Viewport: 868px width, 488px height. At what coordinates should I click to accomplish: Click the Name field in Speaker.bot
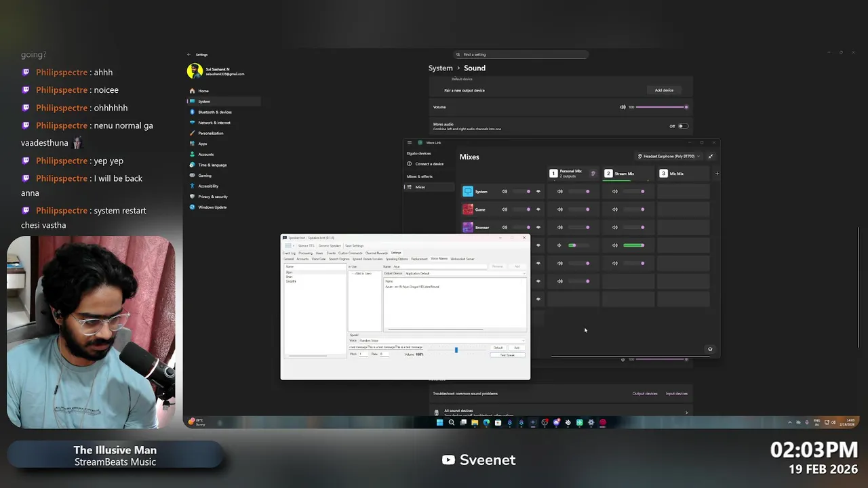click(440, 266)
